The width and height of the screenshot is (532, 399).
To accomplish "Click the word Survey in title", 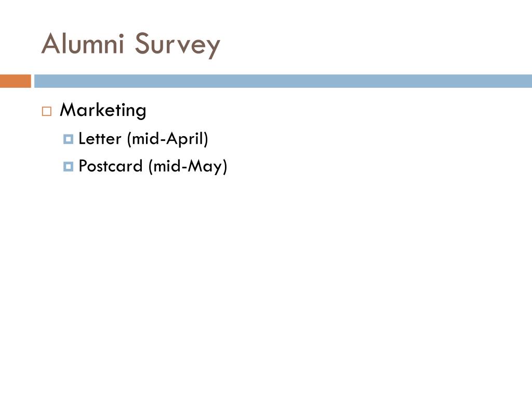I will click(x=178, y=45).
